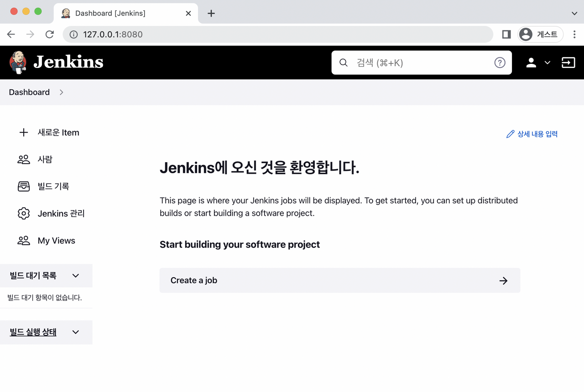Select the Dashboard [Jenkins] browser tab
584x392 pixels.
pyautogui.click(x=125, y=13)
